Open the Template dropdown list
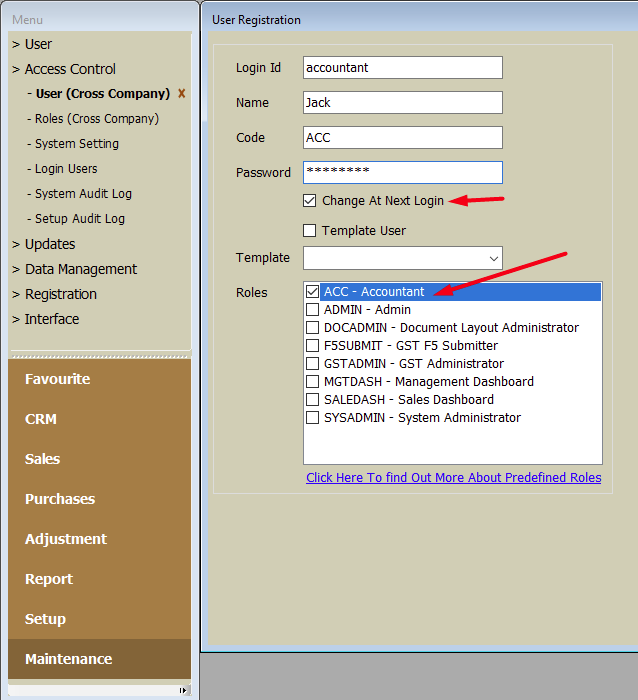 pyautogui.click(x=493, y=258)
